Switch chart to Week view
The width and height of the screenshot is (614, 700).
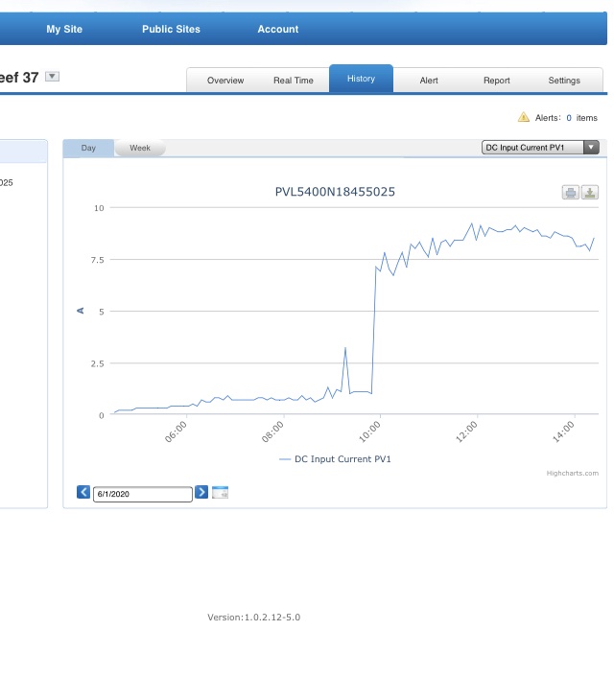pos(140,149)
